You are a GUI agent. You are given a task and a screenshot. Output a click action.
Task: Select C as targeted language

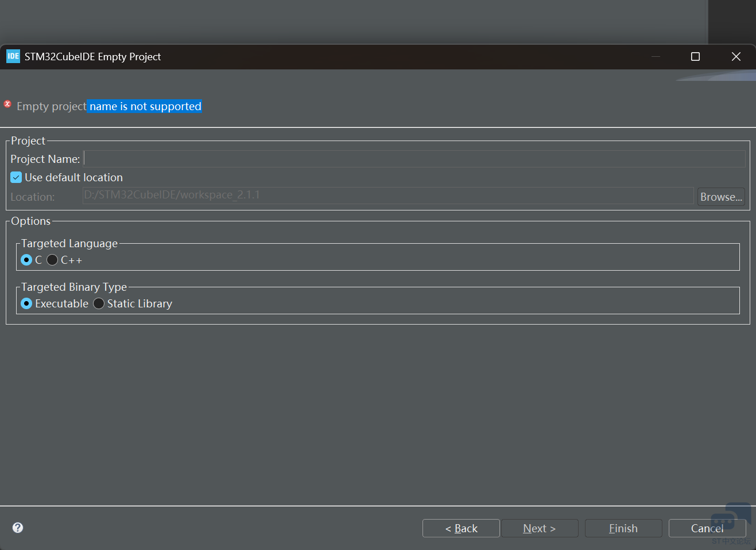tap(26, 260)
